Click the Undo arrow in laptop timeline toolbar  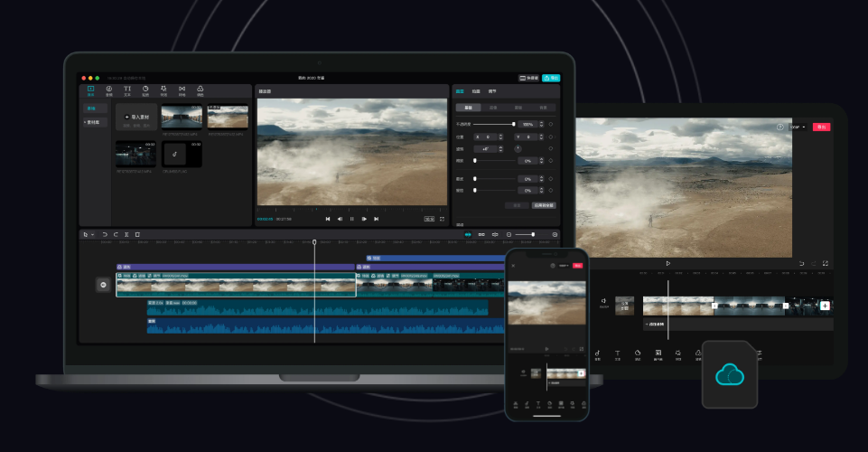pyautogui.click(x=105, y=235)
